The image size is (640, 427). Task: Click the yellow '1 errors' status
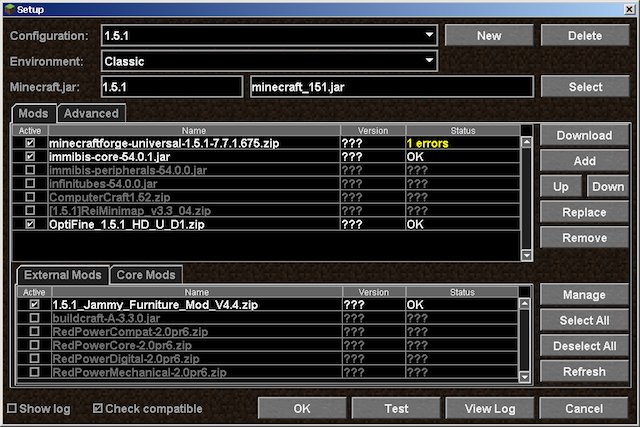(427, 143)
